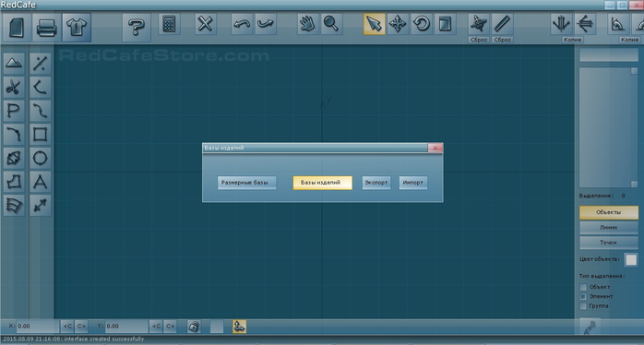The width and height of the screenshot is (644, 345).
Task: Click the Размерные базы button
Action: [x=247, y=183]
